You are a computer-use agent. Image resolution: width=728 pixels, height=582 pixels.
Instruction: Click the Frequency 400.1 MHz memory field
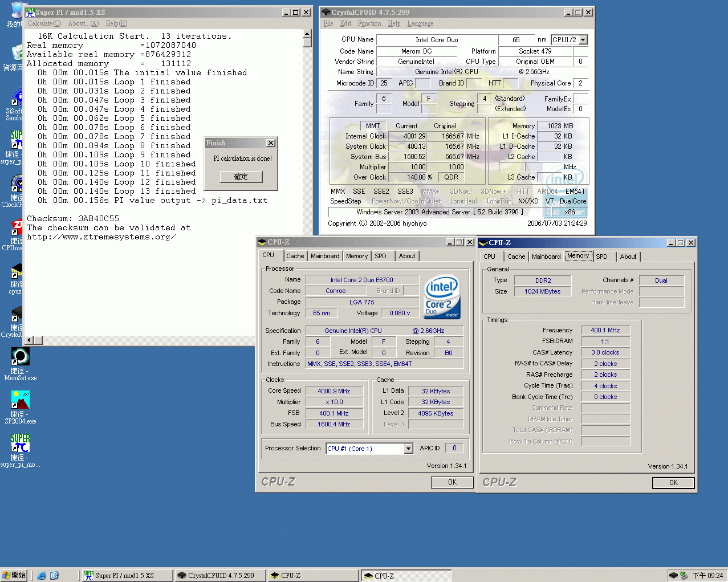click(605, 330)
